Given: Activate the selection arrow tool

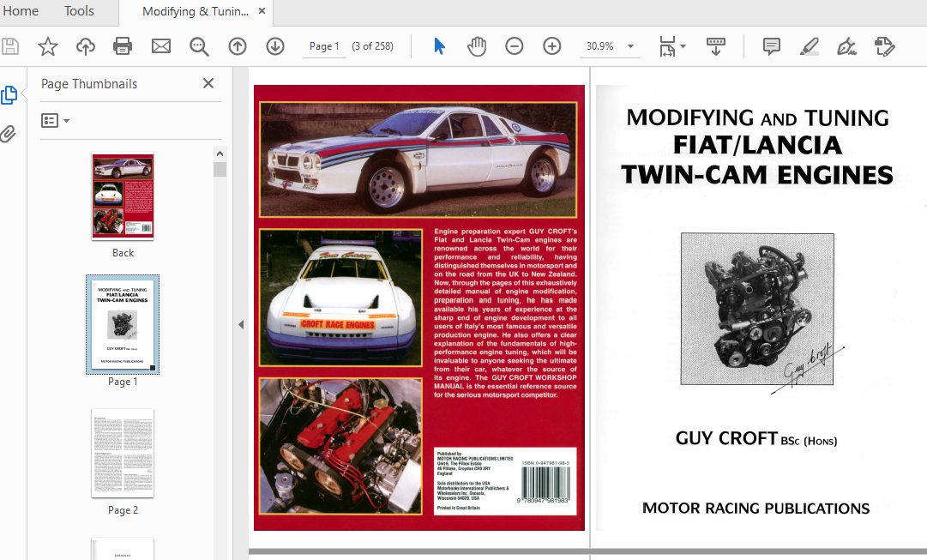Looking at the screenshot, I should pos(439,46).
